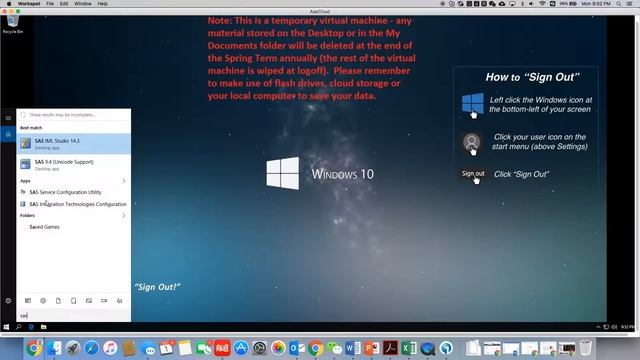Open the File menu
The width and height of the screenshot is (640, 360).
pyautogui.click(x=50, y=4)
